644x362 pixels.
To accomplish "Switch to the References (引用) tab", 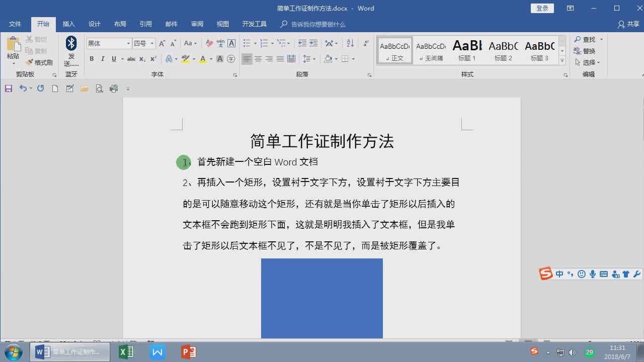I will [x=146, y=24].
